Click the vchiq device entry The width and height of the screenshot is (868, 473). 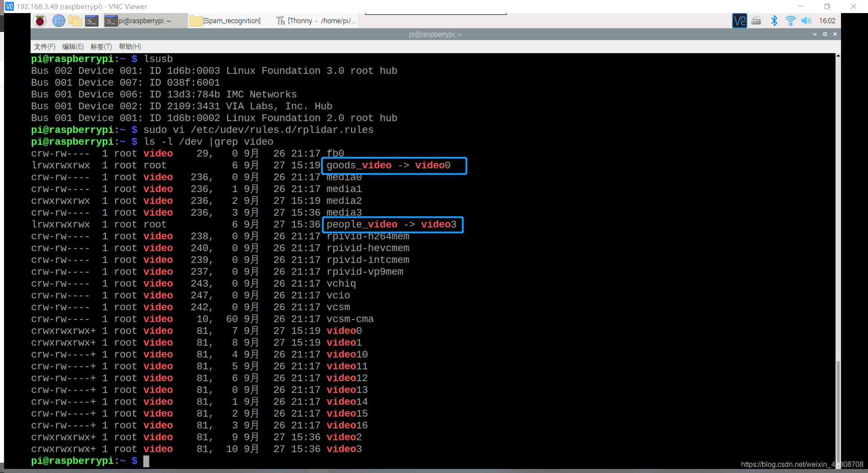[341, 284]
